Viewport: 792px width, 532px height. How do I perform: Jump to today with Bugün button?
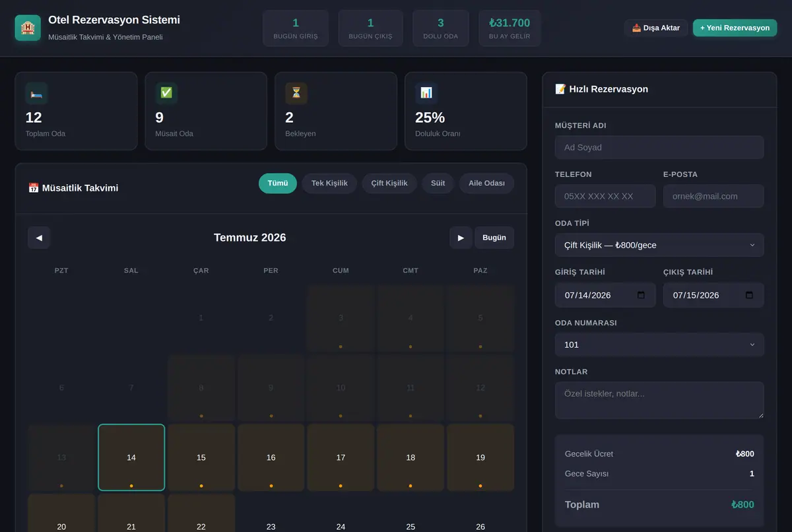494,238
